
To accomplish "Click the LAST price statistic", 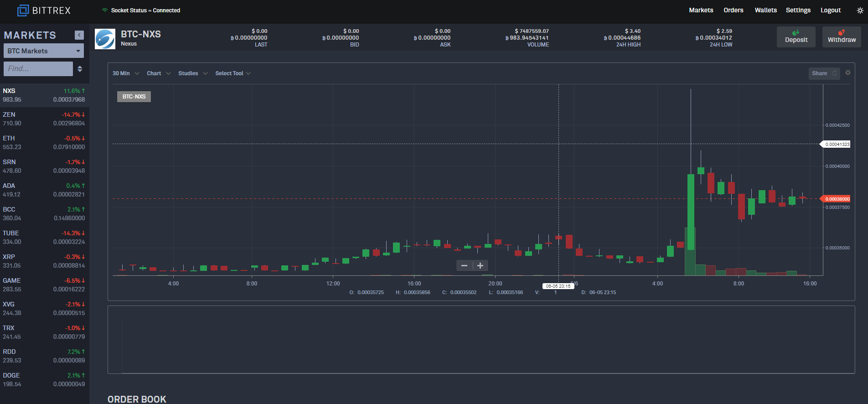I will click(x=249, y=38).
